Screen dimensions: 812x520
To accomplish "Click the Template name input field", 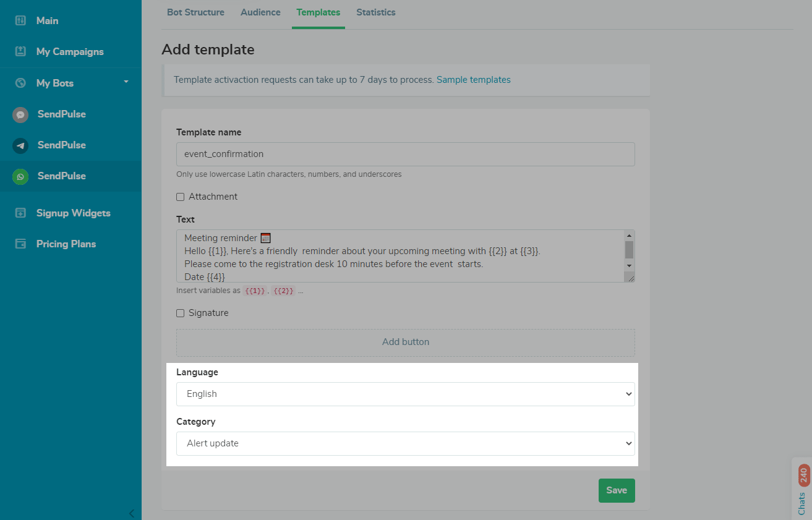I will point(405,155).
